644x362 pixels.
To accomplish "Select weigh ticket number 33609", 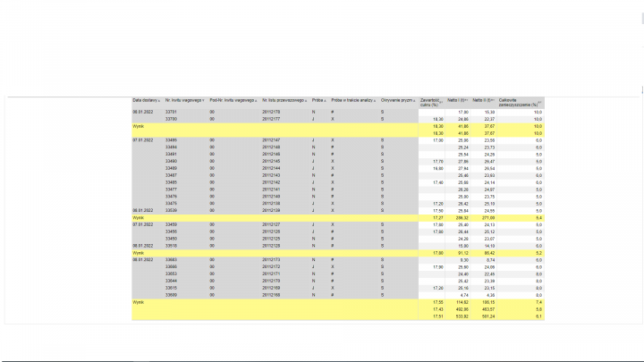I will [x=172, y=294].
